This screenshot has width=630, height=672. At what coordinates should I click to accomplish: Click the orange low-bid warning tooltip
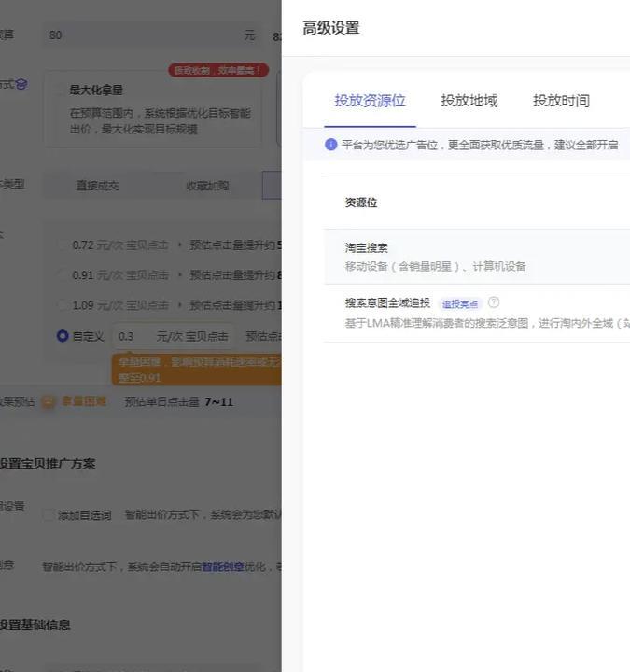click(x=197, y=370)
